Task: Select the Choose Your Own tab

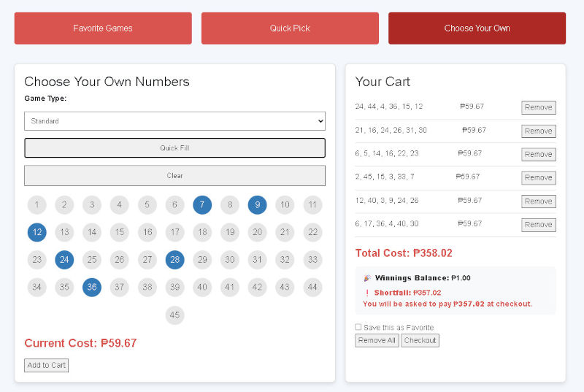Action: coord(477,28)
